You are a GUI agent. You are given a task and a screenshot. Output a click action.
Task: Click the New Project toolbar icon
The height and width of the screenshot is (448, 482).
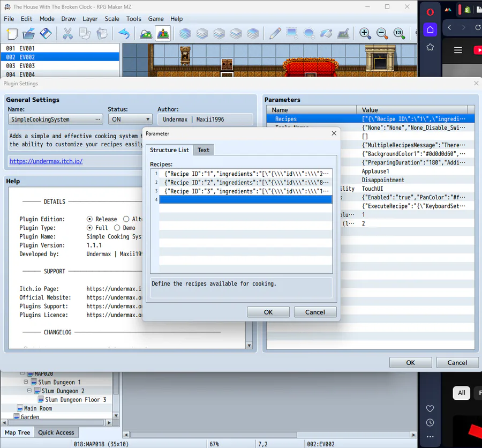(x=12, y=33)
